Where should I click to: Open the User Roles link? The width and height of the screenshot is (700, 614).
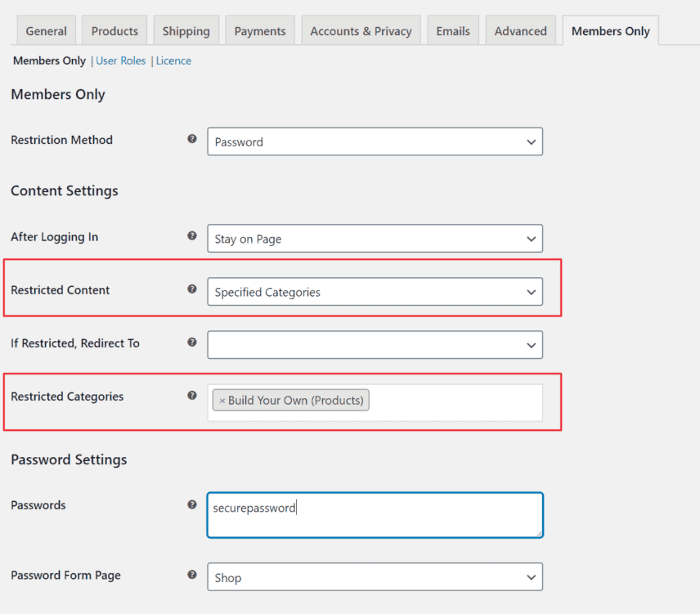coord(120,60)
